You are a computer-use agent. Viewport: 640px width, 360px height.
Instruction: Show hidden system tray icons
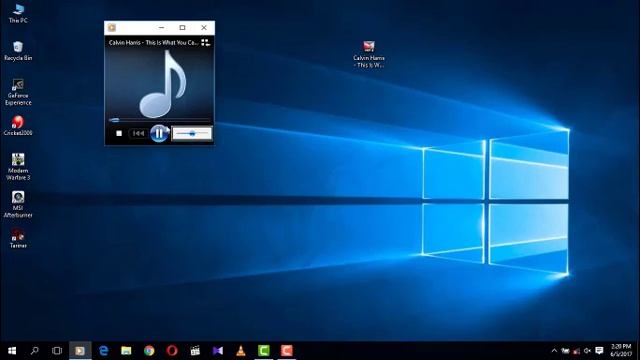tap(554, 351)
